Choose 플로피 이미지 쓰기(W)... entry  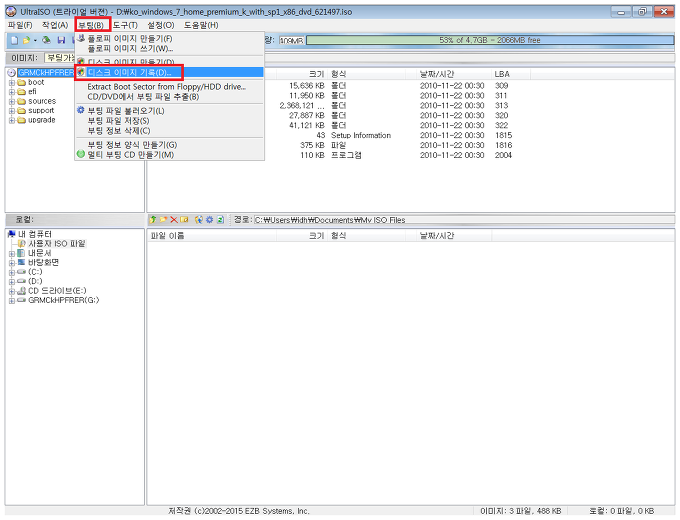coord(169,49)
